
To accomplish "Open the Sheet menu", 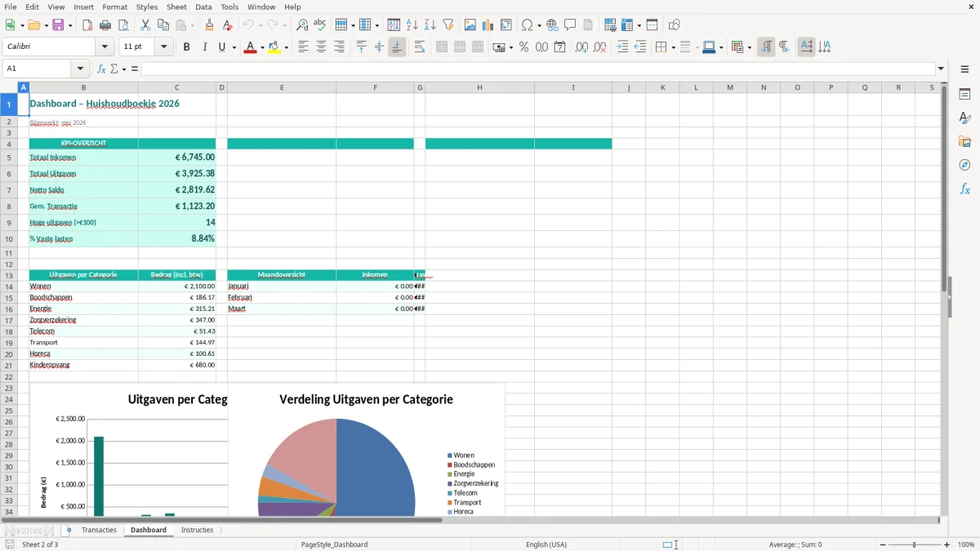I will coord(176,7).
